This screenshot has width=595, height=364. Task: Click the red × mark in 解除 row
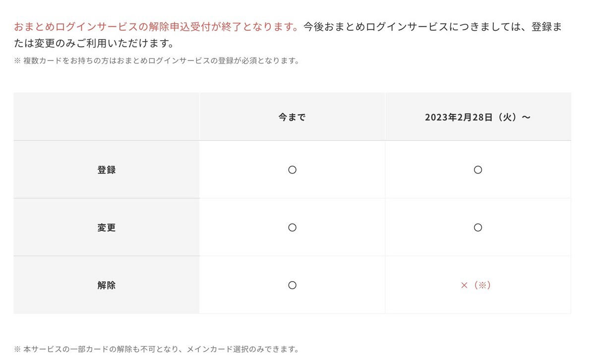click(x=465, y=285)
